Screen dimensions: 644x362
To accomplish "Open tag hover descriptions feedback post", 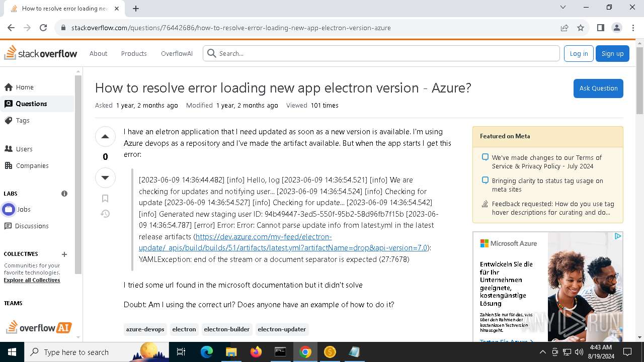I will coord(552,208).
